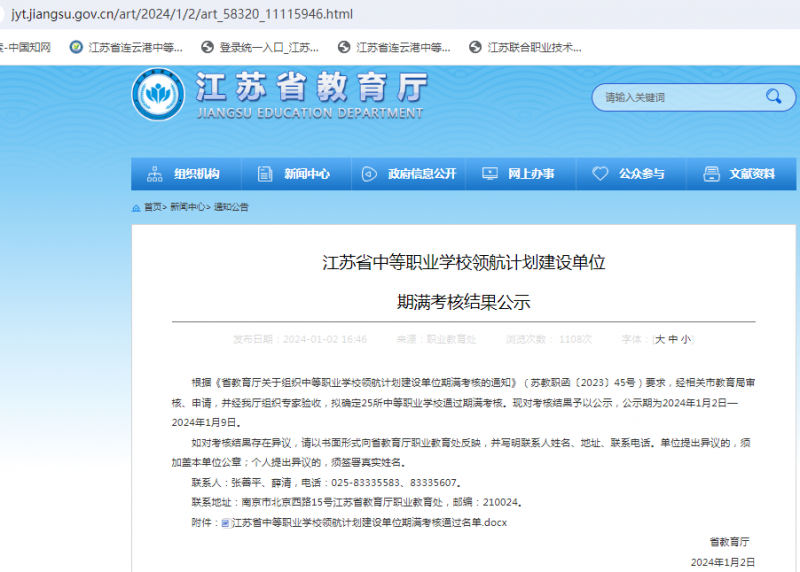The image size is (800, 572).
Task: Set font size to 大
Action: coord(660,339)
